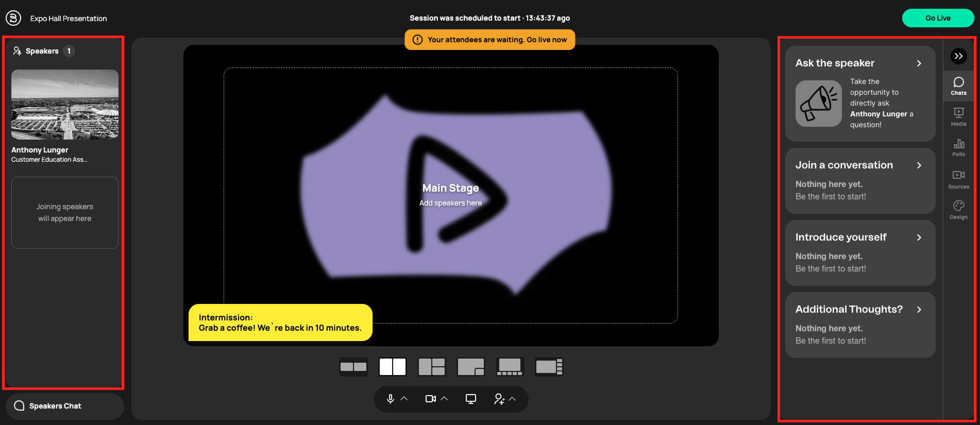Select the picture-in-picture stage layout
The image size is (980, 425).
click(470, 367)
